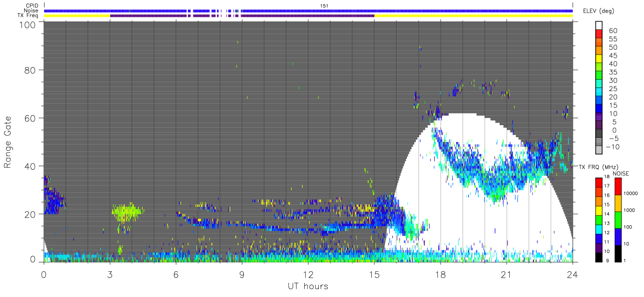Image resolution: width=644 pixels, height=297 pixels.
Task: Click the 1000 label on NOISE scale
Action: [630, 210]
